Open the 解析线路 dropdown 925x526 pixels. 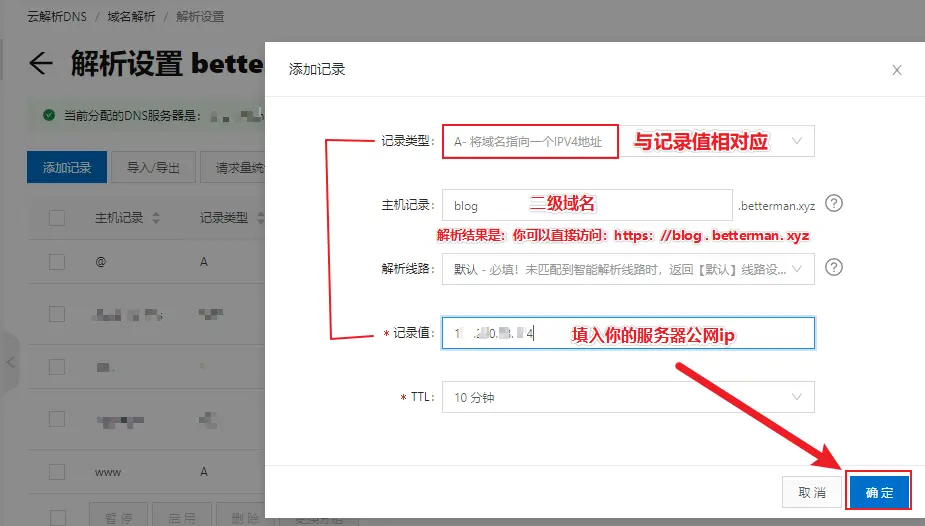[628, 269]
